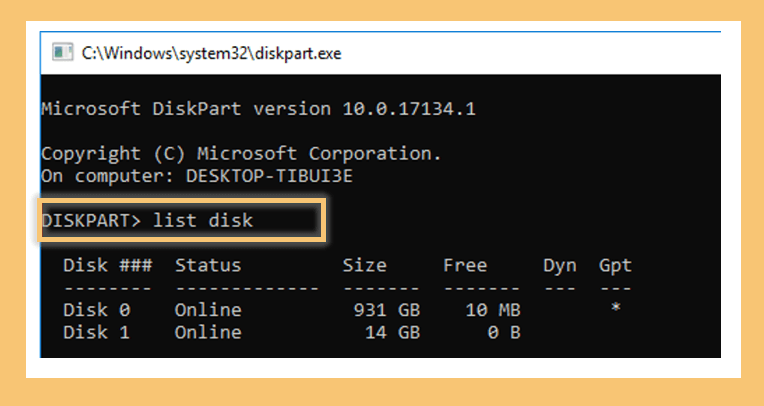Viewport: 764px width, 406px height.
Task: Click the '14 GB' size value
Action: click(x=392, y=332)
